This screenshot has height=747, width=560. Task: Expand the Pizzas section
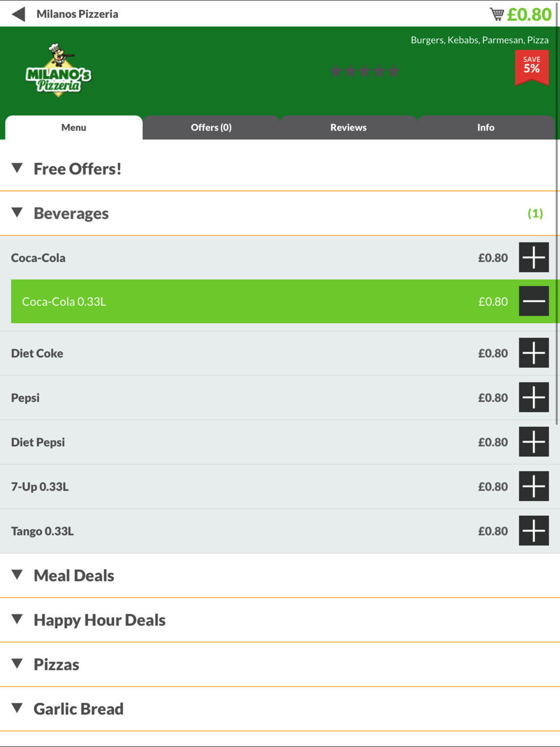pos(280,665)
